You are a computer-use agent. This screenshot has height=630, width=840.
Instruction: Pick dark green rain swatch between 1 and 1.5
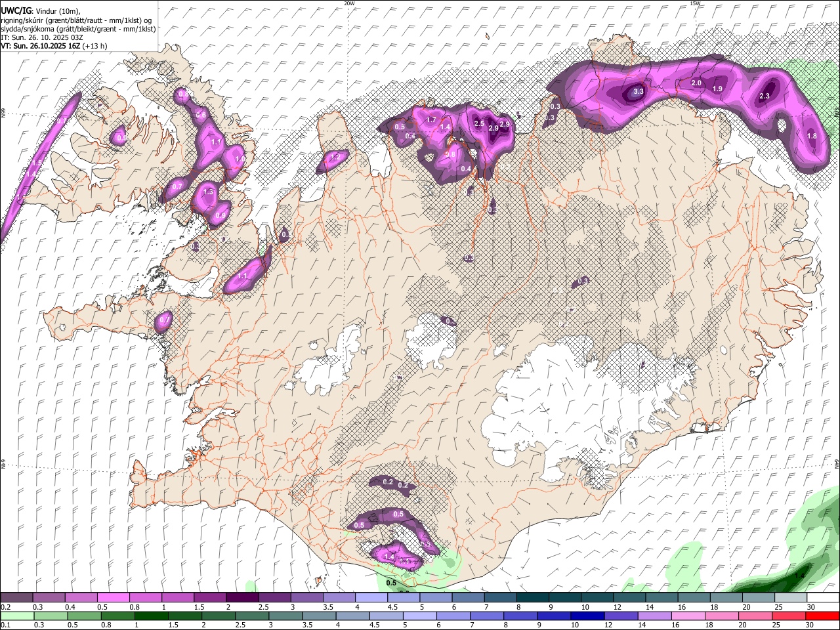pos(152,616)
